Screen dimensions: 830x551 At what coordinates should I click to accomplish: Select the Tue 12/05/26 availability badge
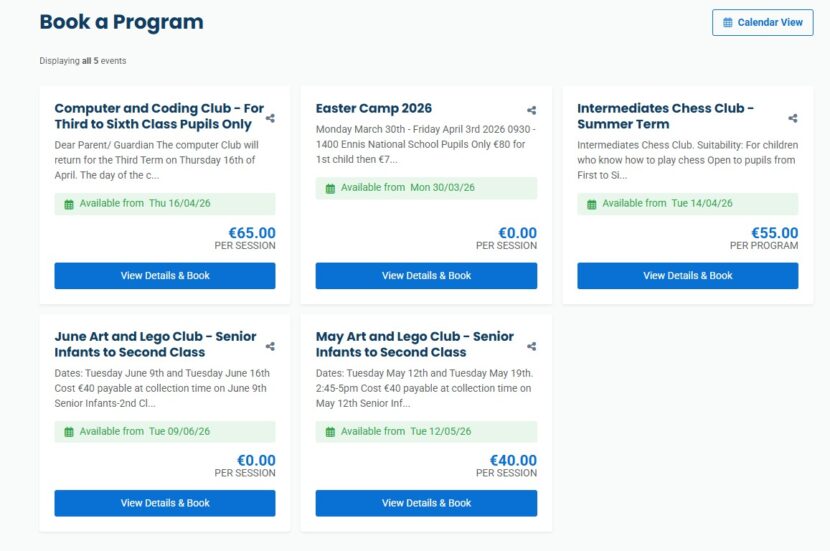pos(426,432)
